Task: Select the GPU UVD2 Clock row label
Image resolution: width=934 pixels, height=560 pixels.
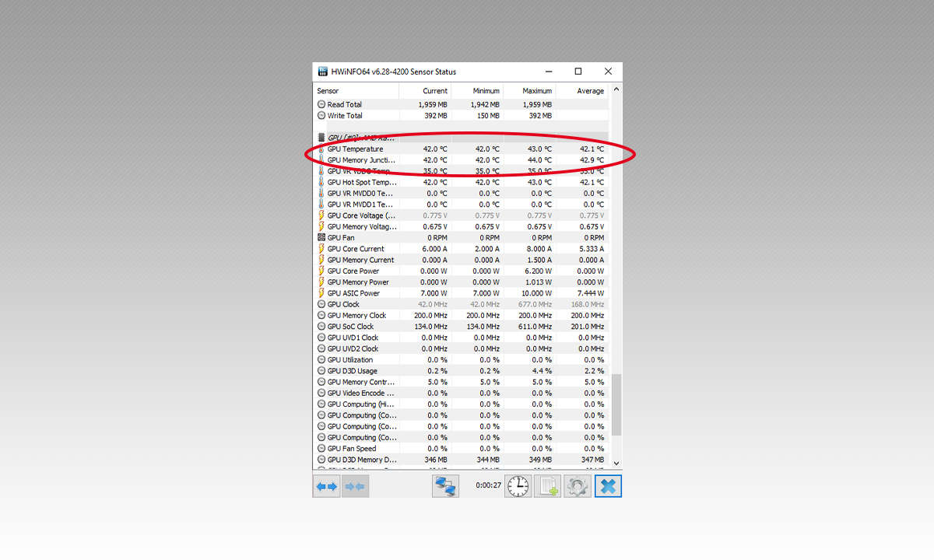Action: click(353, 348)
